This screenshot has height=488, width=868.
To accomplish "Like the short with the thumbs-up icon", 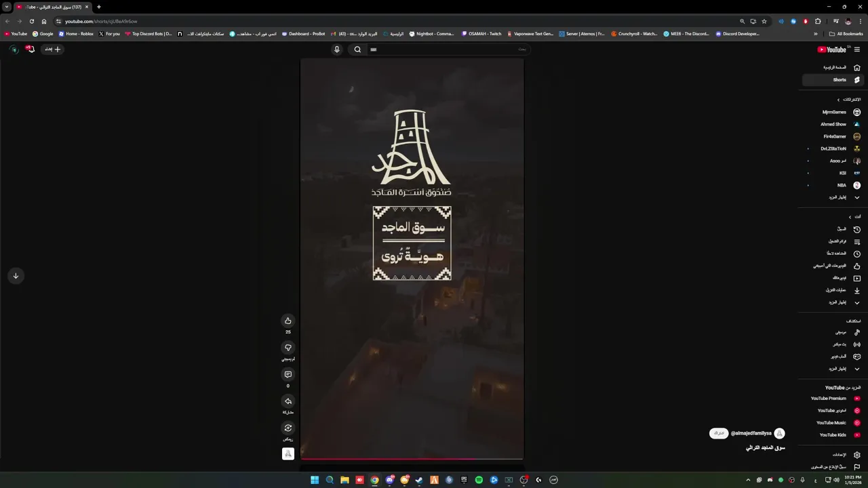I will click(x=288, y=321).
